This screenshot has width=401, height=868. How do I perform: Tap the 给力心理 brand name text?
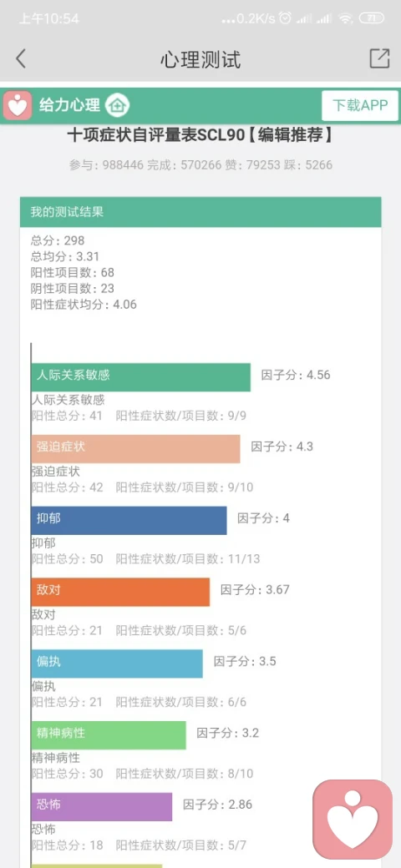click(69, 104)
